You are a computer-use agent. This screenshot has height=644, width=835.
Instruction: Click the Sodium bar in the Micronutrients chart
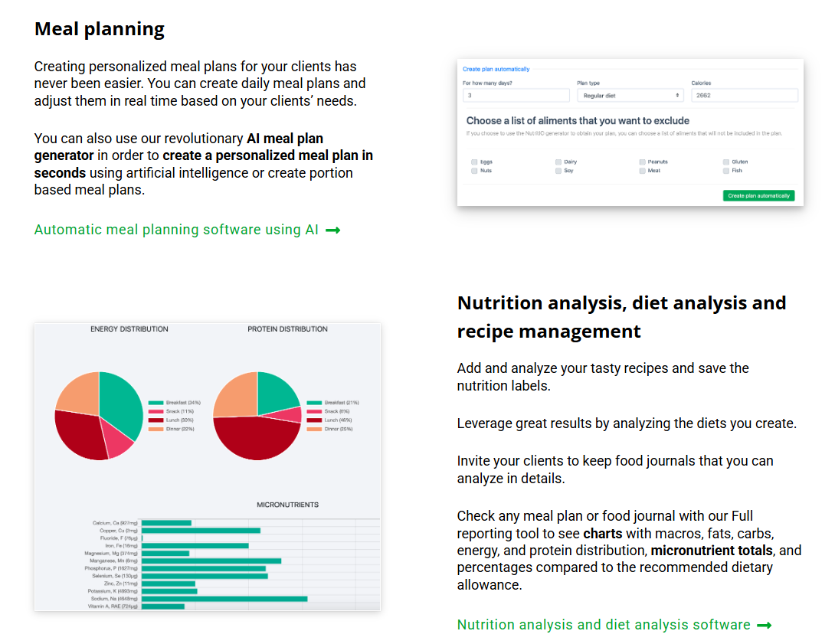click(x=224, y=599)
